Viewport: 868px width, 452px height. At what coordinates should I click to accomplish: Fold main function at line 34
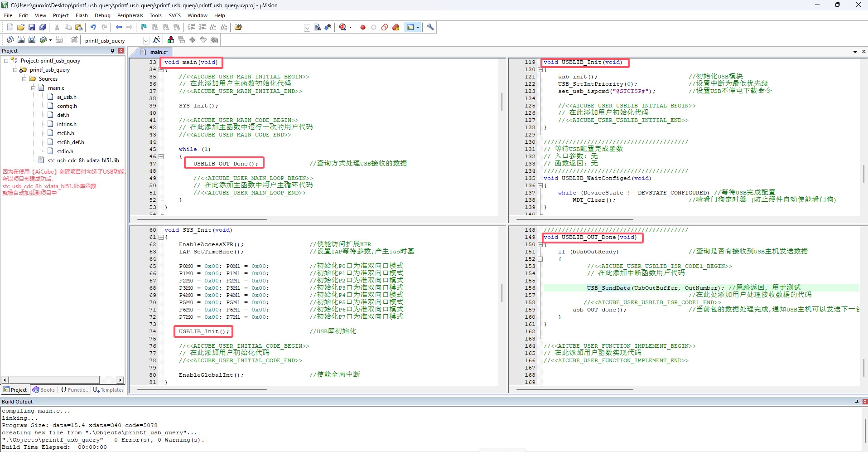[x=161, y=69]
